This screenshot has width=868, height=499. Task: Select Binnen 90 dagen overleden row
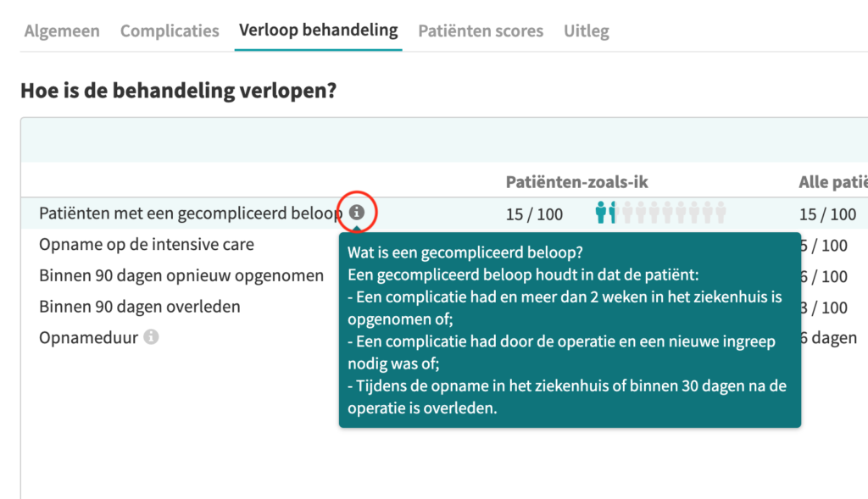[140, 307]
